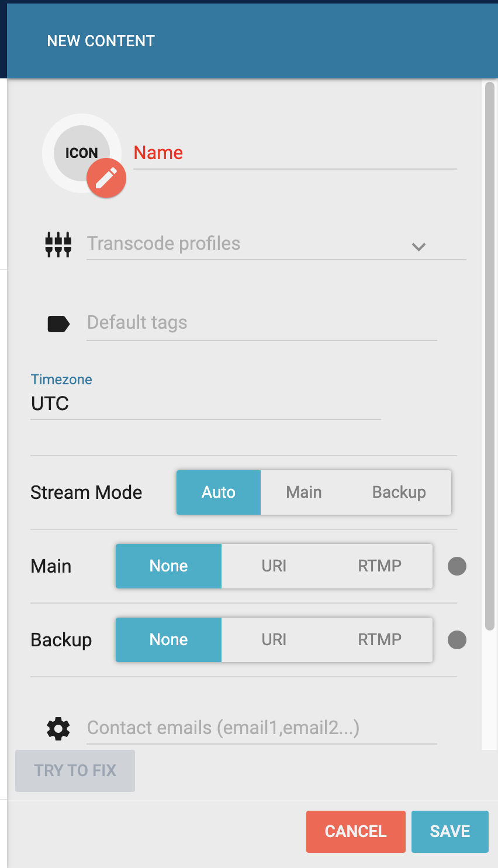Click the gear icon beside contact emails
498x868 pixels.
(x=58, y=729)
